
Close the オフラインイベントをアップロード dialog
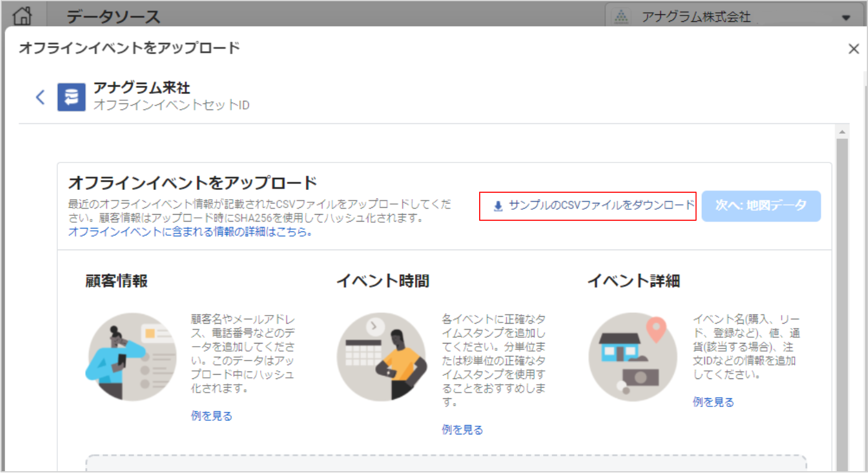[x=854, y=49]
